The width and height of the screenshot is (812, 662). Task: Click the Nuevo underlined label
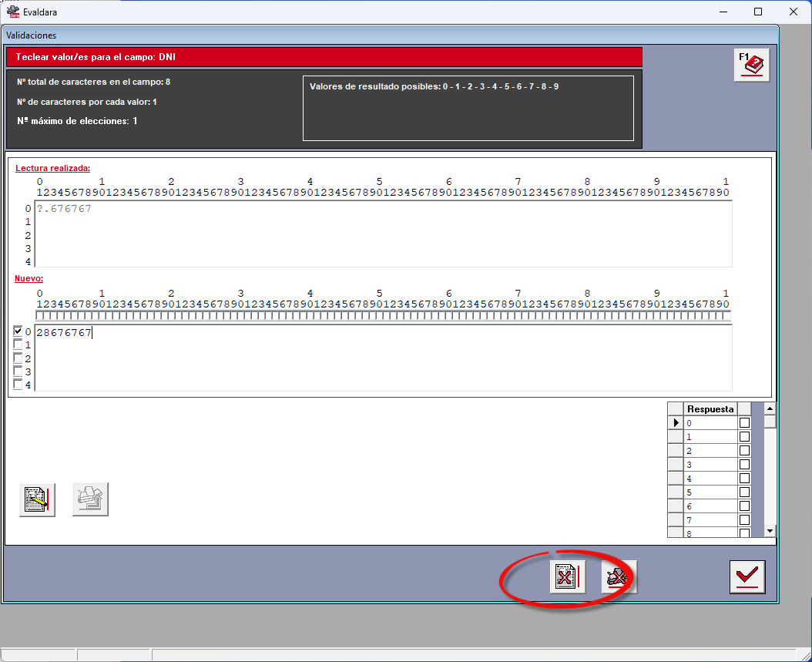[x=29, y=278]
